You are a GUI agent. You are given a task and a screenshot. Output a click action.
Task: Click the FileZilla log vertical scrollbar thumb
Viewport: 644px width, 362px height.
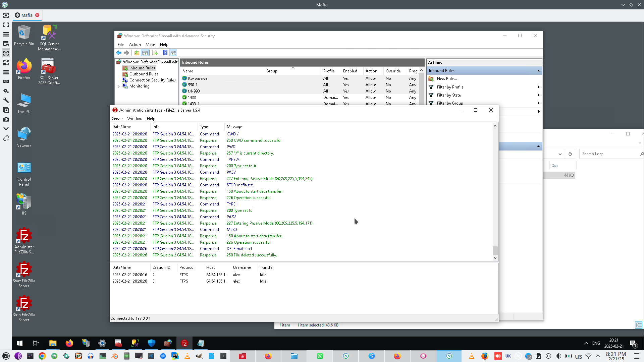point(495,250)
